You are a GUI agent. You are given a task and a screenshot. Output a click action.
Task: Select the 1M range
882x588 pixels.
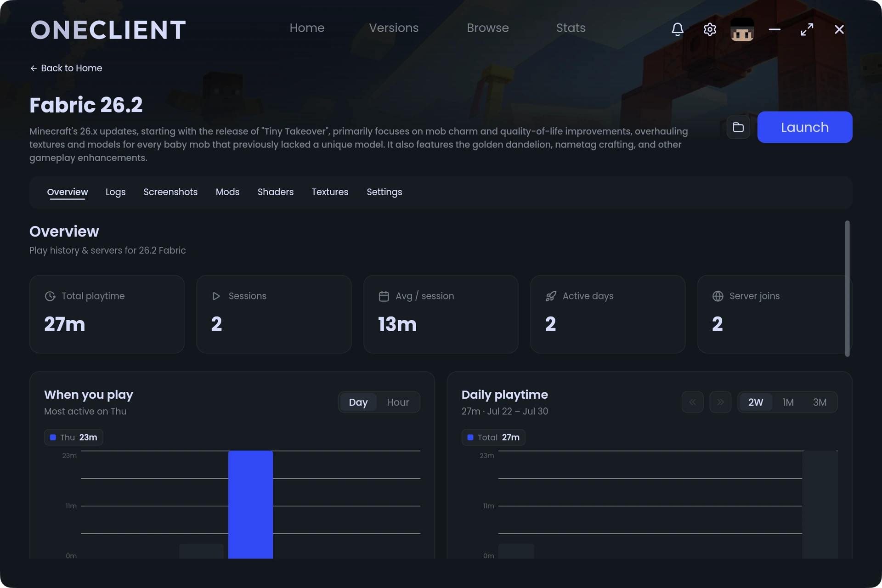788,402
